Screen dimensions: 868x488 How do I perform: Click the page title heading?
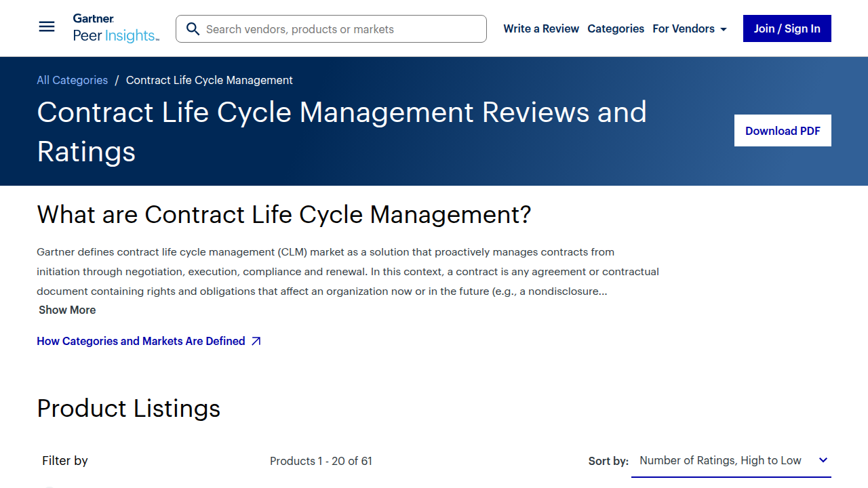coord(342,131)
